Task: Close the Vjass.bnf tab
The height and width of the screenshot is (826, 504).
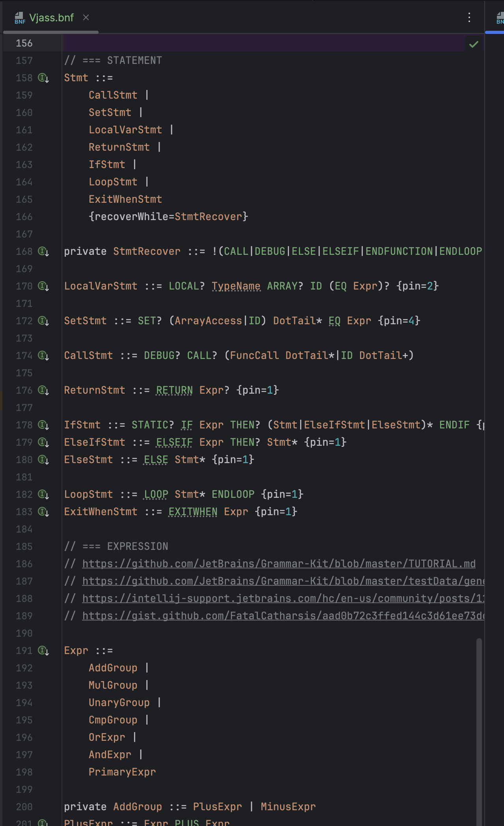Action: pyautogui.click(x=86, y=17)
